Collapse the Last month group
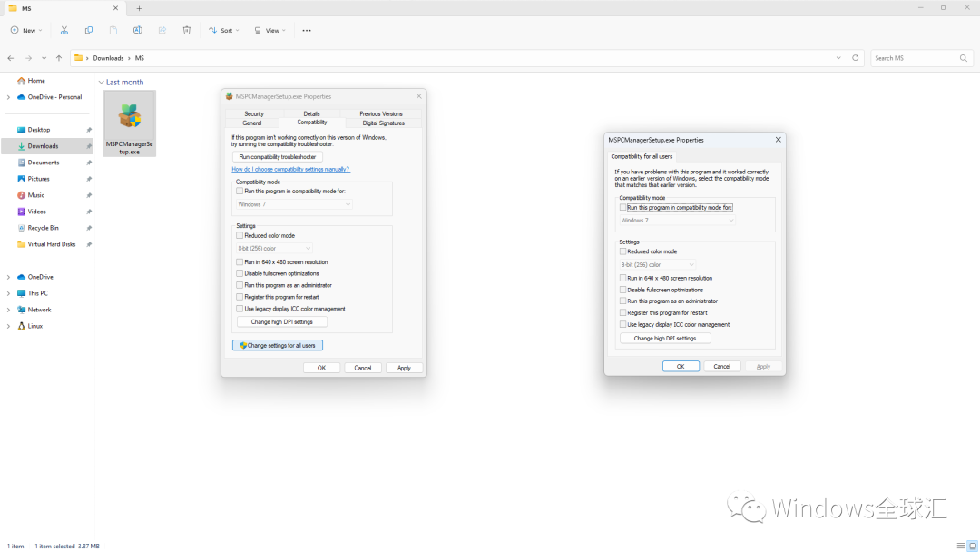The height and width of the screenshot is (552, 980). 102,82
